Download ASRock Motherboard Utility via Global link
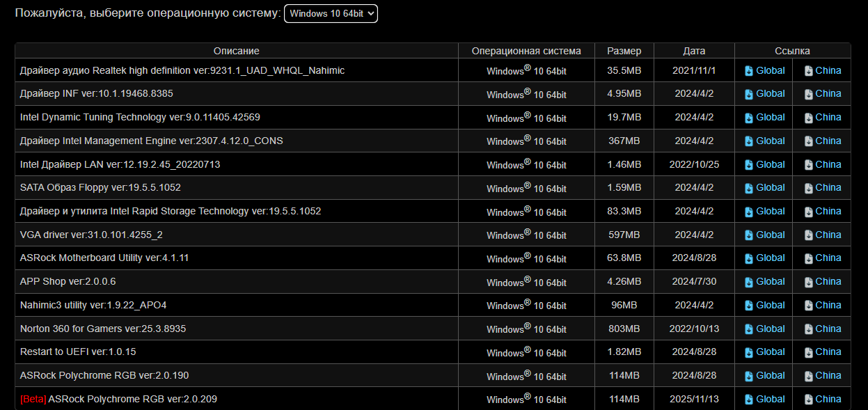The width and height of the screenshot is (868, 410). [x=770, y=258]
